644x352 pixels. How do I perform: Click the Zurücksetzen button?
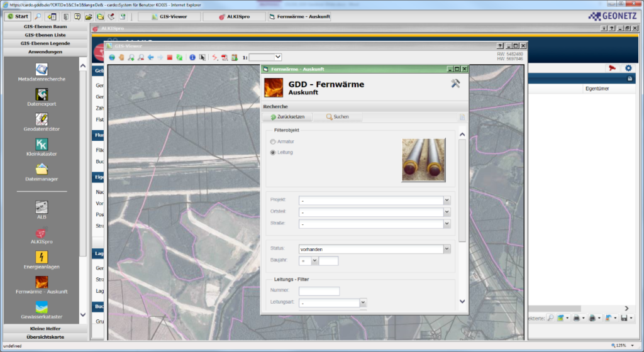pyautogui.click(x=287, y=117)
